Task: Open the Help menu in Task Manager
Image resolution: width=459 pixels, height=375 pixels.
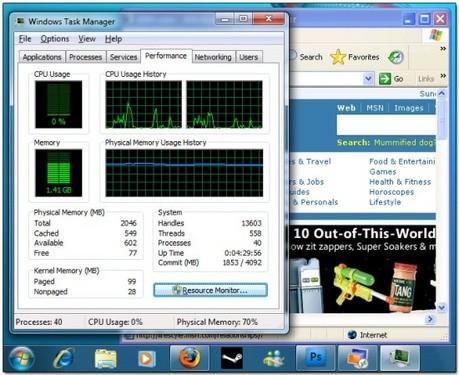Action: (x=113, y=39)
